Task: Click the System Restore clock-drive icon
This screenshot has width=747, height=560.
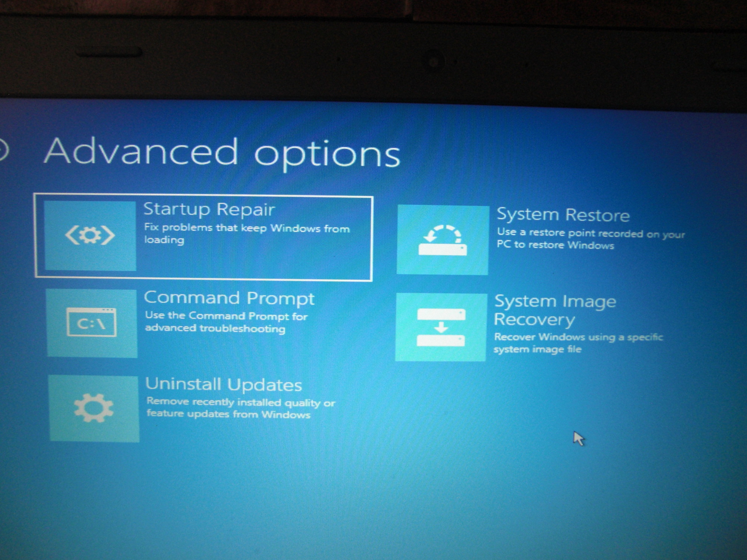Action: click(443, 240)
